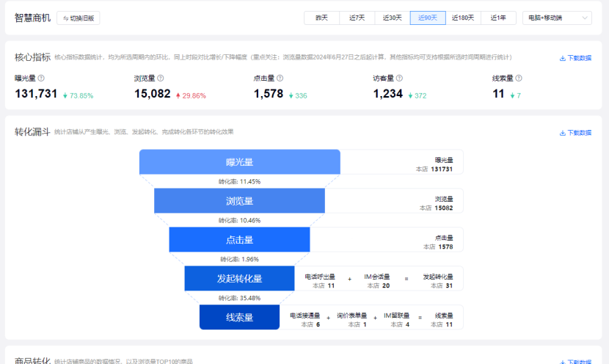
Task: Download data for 核心指标 section
Action: [575, 58]
